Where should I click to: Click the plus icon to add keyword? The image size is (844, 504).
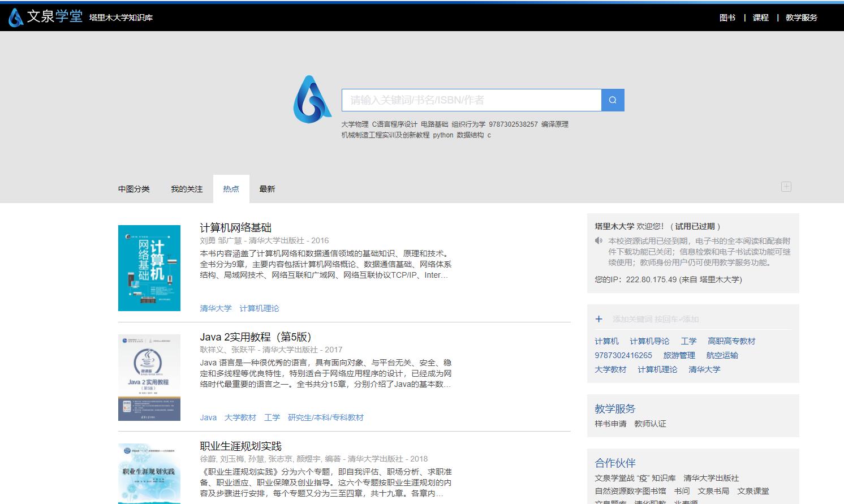(599, 319)
